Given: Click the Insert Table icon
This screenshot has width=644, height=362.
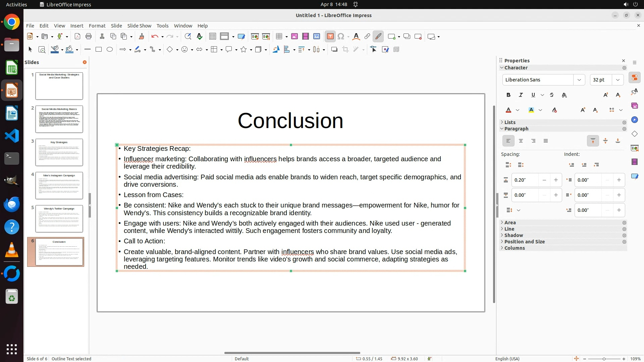Looking at the screenshot, I should [x=279, y=37].
